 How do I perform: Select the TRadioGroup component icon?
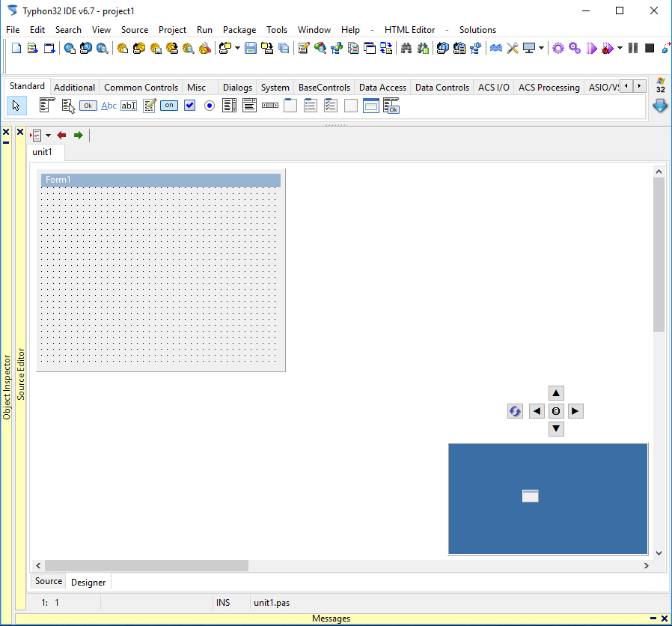(311, 106)
